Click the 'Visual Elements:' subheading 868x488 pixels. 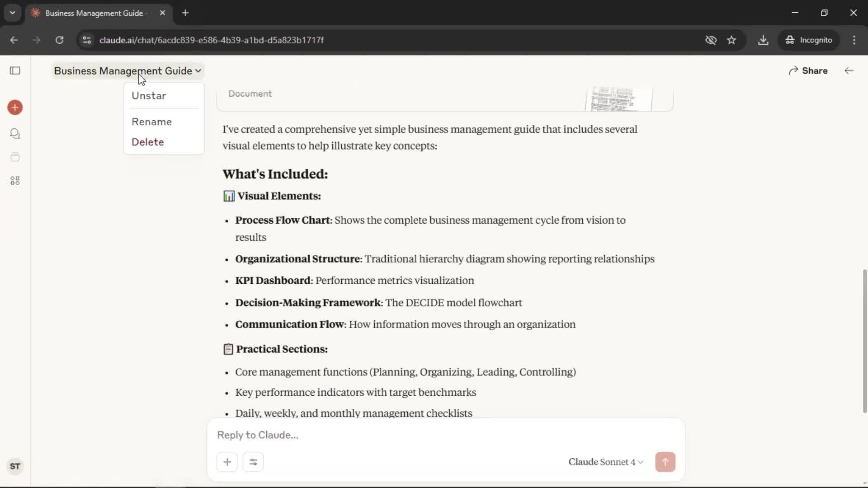279,196
